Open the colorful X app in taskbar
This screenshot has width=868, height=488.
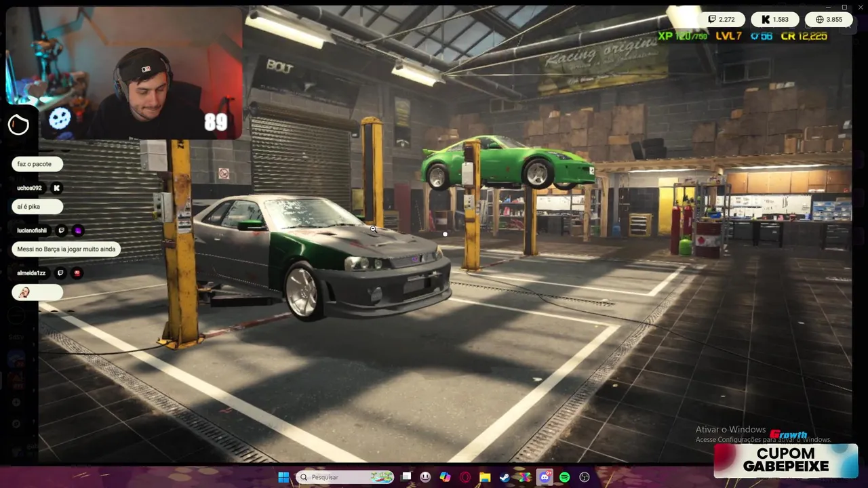click(x=524, y=477)
